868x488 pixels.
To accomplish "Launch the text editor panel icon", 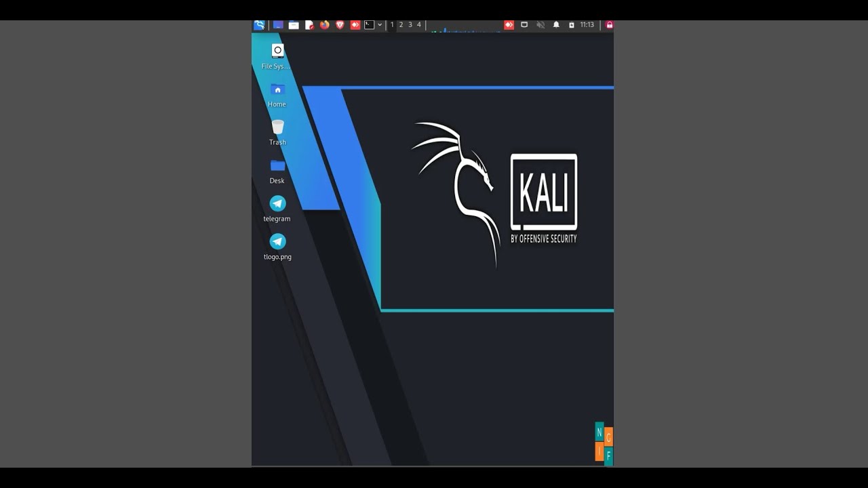I will [x=309, y=25].
